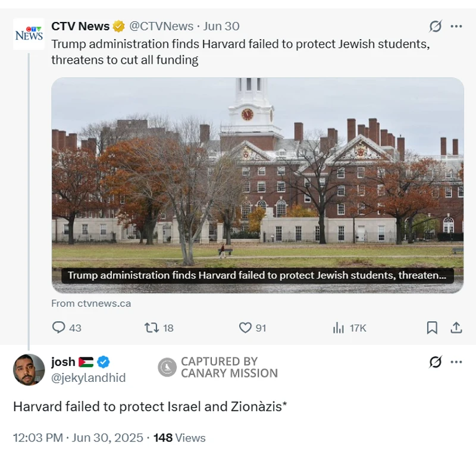Click the reply icon with 43 replies
476x458 pixels.
point(59,328)
